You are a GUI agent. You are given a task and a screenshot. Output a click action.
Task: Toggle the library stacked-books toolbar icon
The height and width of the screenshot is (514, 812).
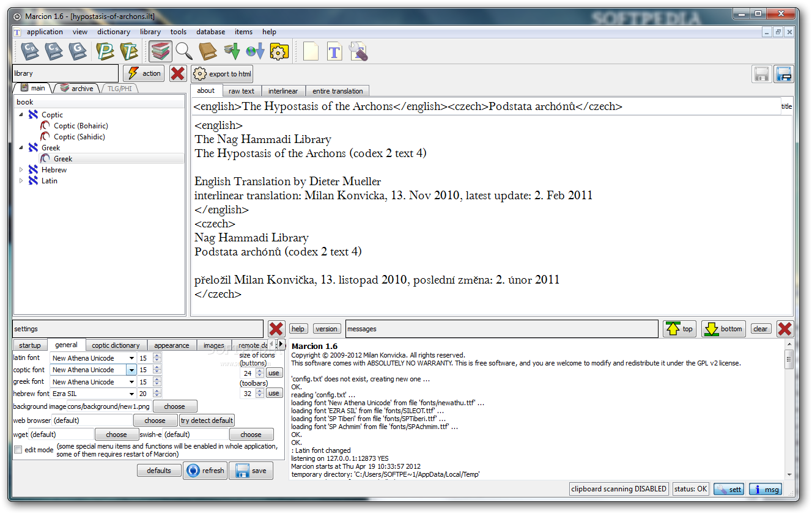(x=160, y=51)
